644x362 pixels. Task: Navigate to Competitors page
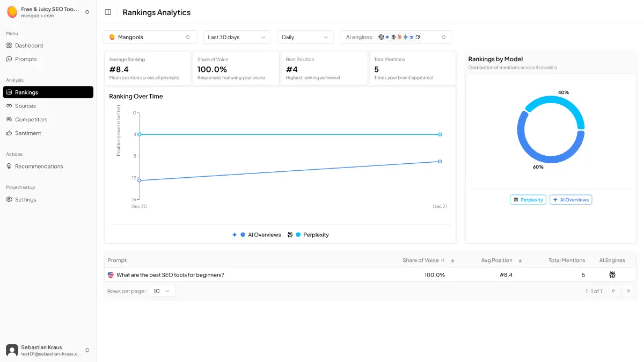(x=31, y=119)
